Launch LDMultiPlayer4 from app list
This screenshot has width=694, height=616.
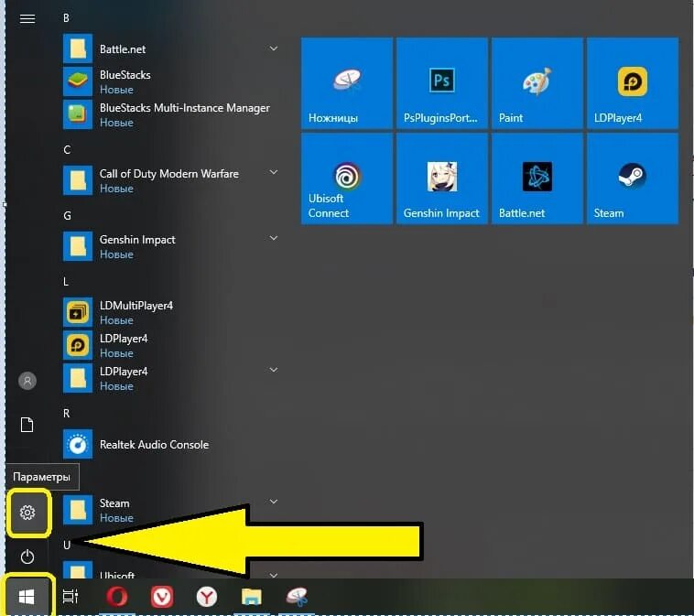170,312
